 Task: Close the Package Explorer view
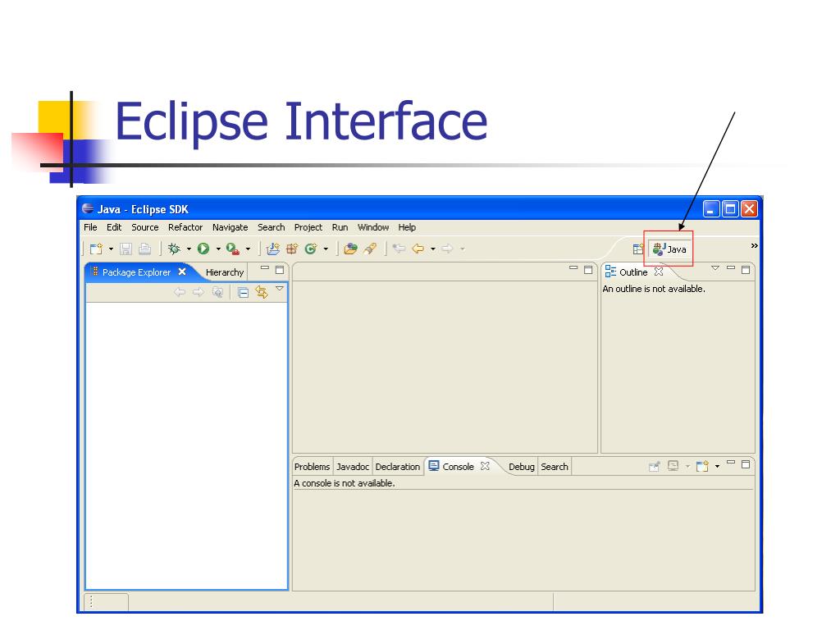click(x=182, y=272)
